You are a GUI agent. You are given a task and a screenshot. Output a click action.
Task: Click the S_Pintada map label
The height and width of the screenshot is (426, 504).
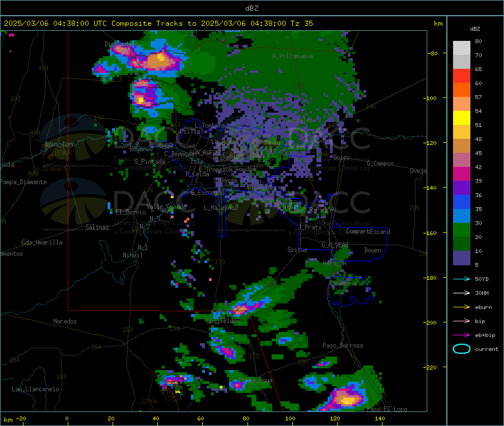(150, 162)
